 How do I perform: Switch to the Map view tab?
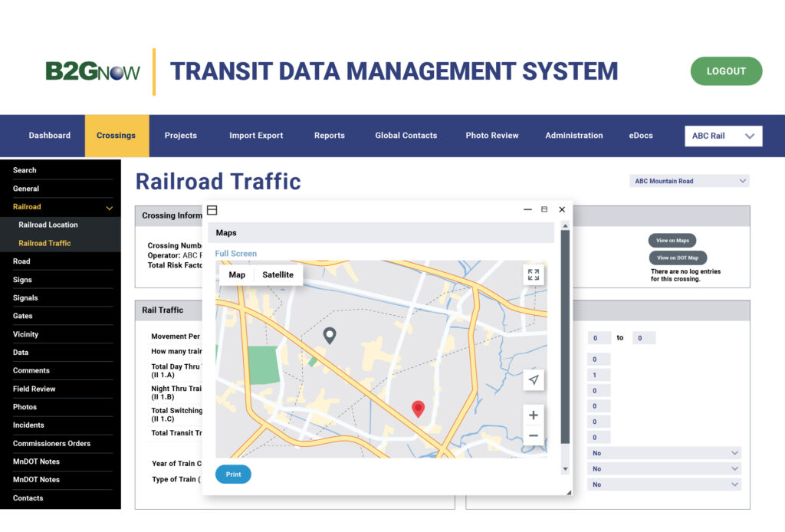[237, 274]
